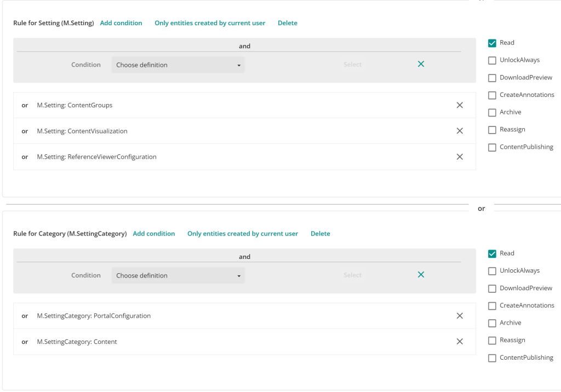Open Choose definition dropdown in Category rule
This screenshot has height=392, width=561.
point(178,275)
